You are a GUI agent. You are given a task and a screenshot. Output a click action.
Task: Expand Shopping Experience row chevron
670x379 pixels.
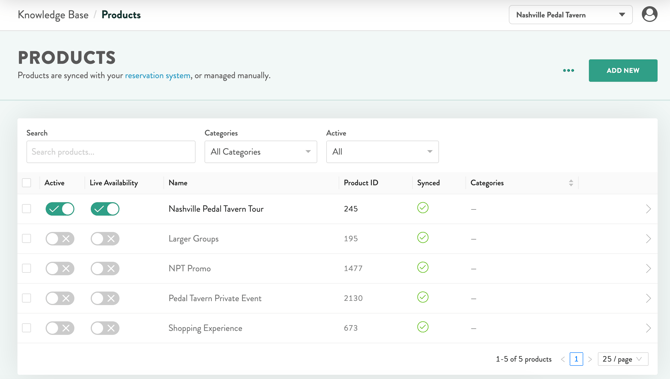[648, 328]
